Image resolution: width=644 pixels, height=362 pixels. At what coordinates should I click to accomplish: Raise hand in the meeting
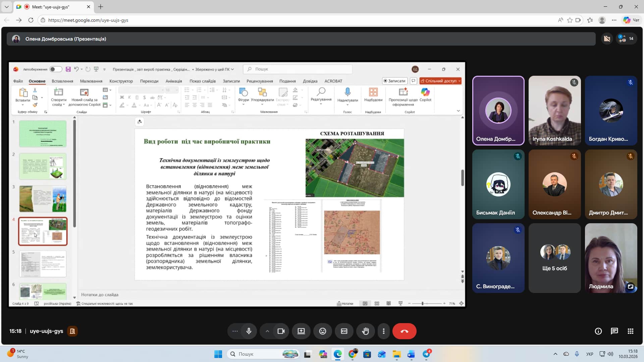(365, 331)
